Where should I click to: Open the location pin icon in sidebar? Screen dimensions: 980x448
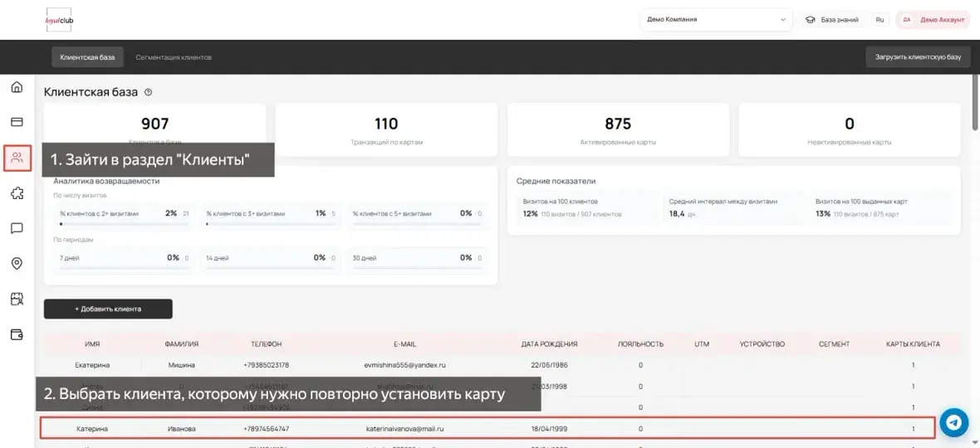point(17,264)
